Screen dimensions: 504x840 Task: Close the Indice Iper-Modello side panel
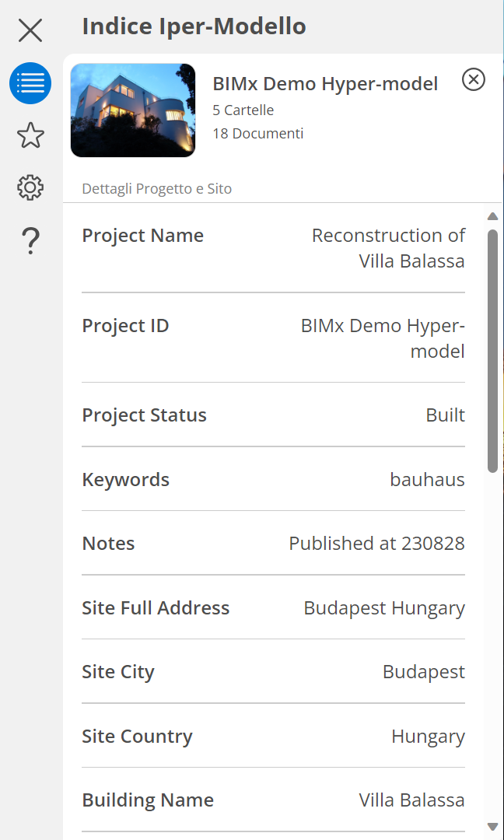(30, 30)
